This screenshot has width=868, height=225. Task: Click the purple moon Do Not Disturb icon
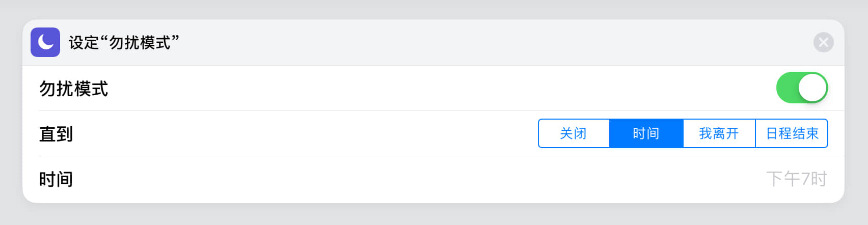click(x=45, y=42)
